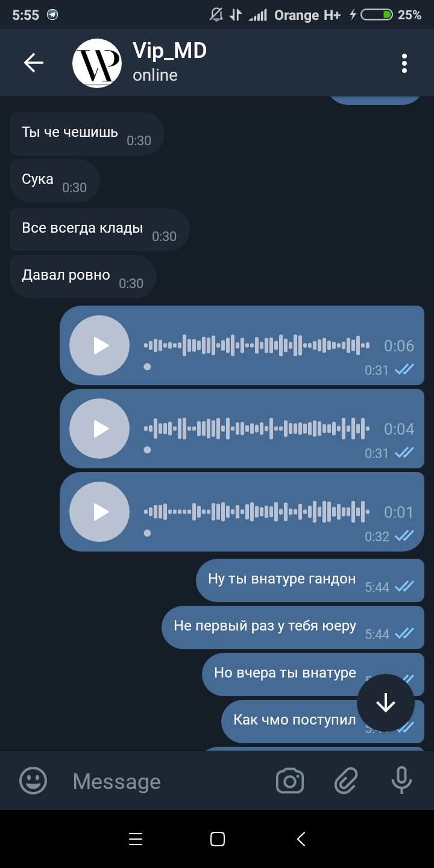This screenshot has height=868, width=434.
Task: Open attachments with the paperclip icon
Action: click(347, 781)
